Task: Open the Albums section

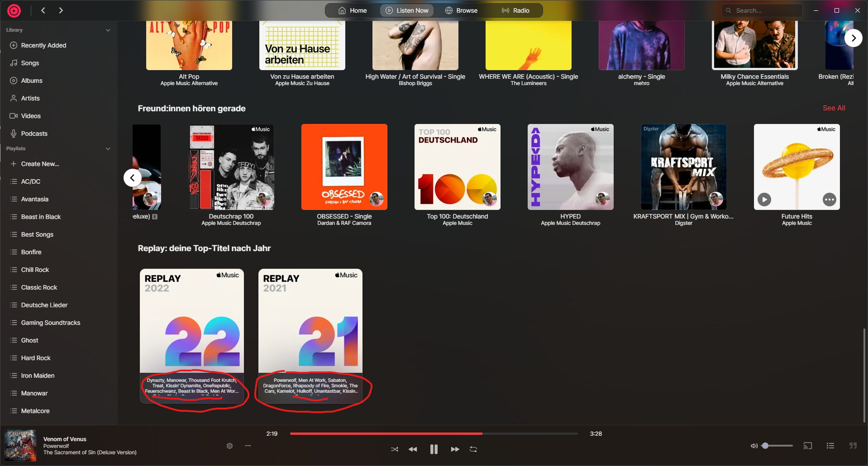Action: coord(32,80)
